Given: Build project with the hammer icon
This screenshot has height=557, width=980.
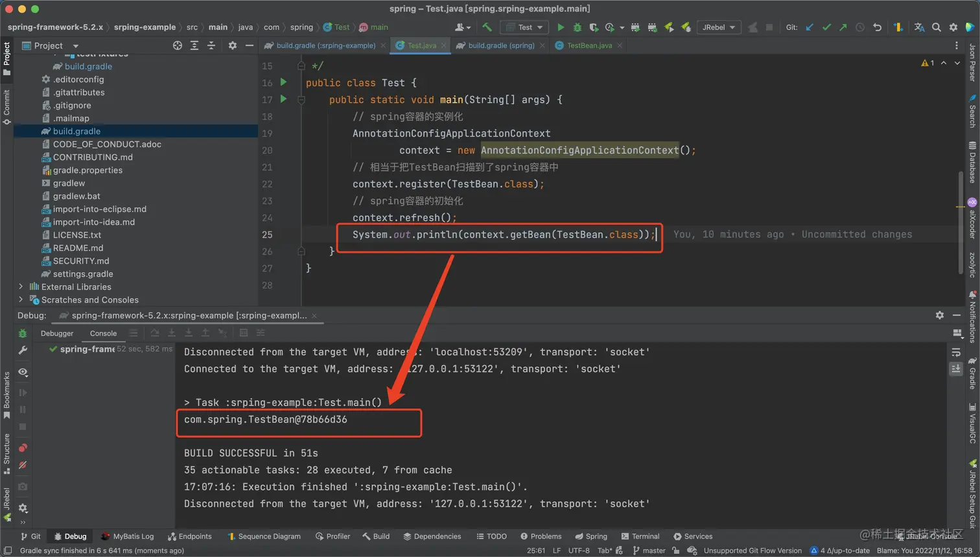Looking at the screenshot, I should point(487,27).
